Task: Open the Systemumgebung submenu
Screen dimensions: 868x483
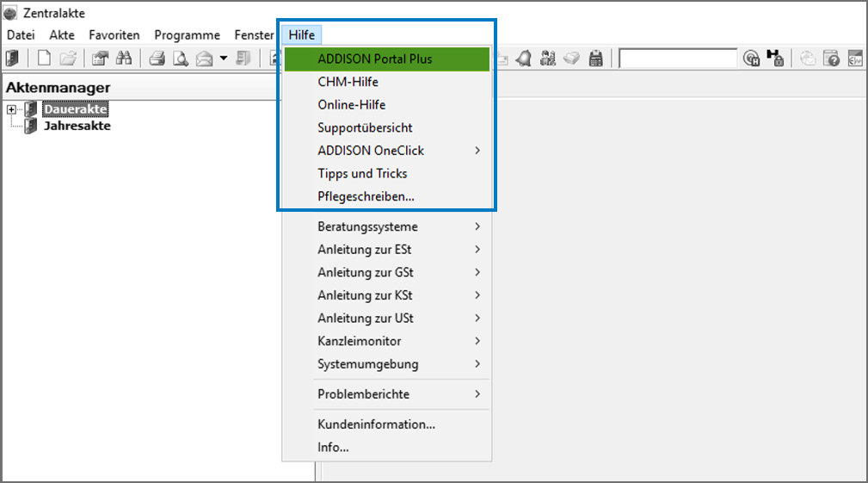Action: click(477, 364)
